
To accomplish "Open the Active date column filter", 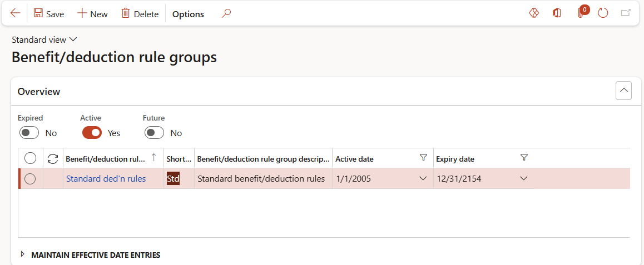I will (x=423, y=158).
